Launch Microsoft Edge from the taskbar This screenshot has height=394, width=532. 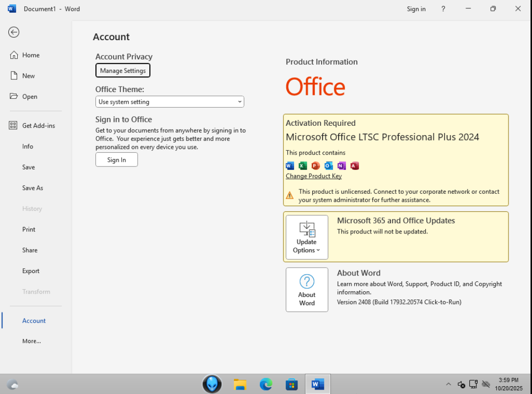[266, 384]
